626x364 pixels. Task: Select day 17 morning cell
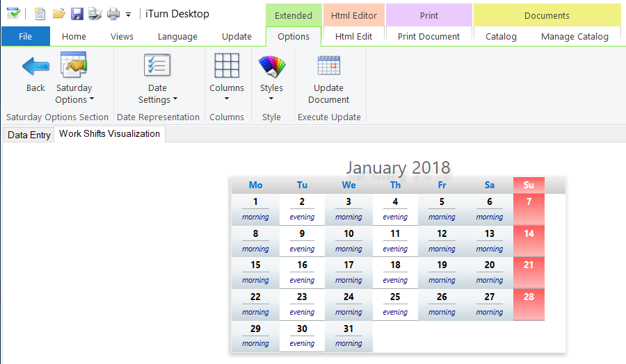(348, 273)
